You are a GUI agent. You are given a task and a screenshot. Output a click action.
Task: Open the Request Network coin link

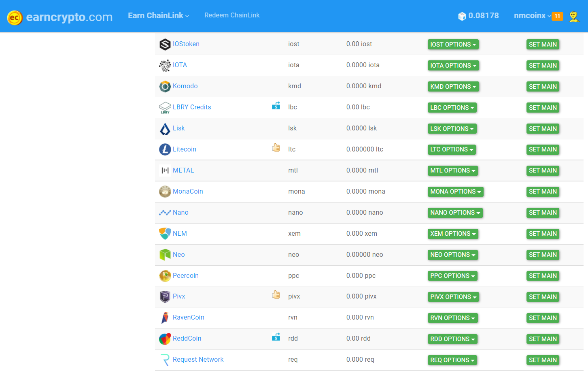pos(198,360)
